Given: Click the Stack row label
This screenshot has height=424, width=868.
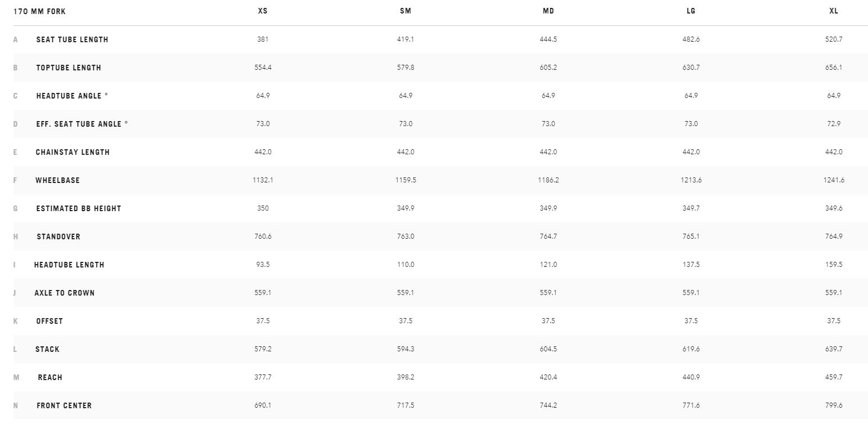Looking at the screenshot, I should pos(47,349).
